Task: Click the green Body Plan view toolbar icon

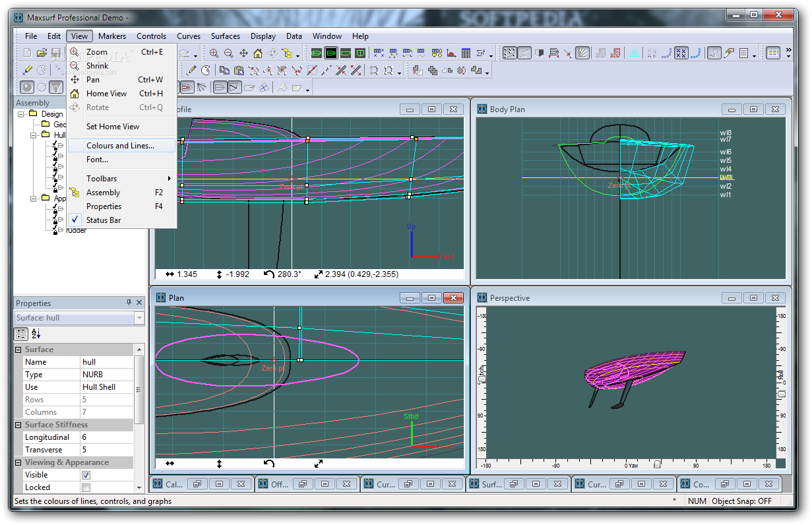Action: [x=359, y=53]
